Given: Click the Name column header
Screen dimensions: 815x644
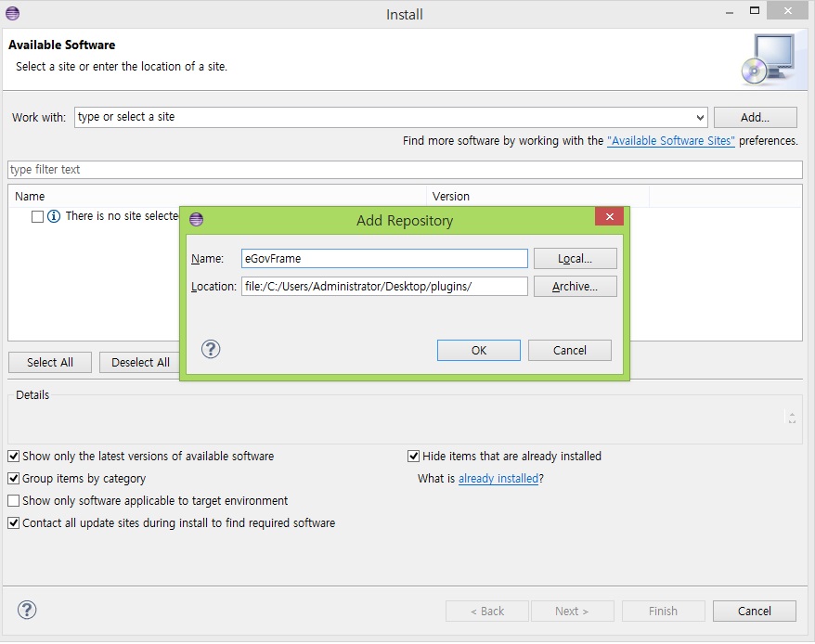Looking at the screenshot, I should 31,197.
